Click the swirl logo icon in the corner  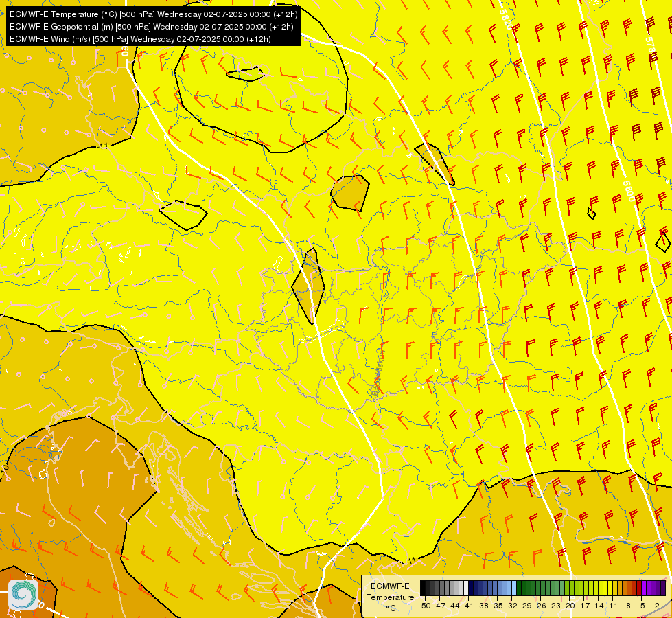tap(23, 595)
